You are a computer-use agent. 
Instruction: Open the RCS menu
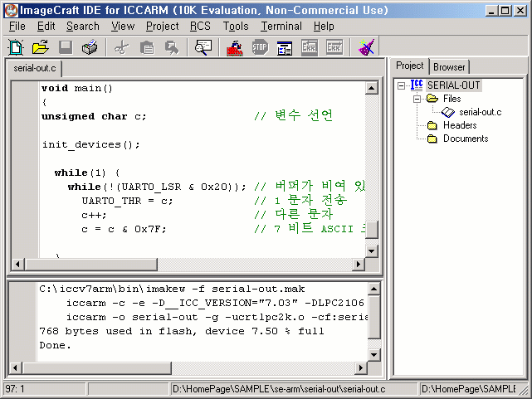(200, 26)
